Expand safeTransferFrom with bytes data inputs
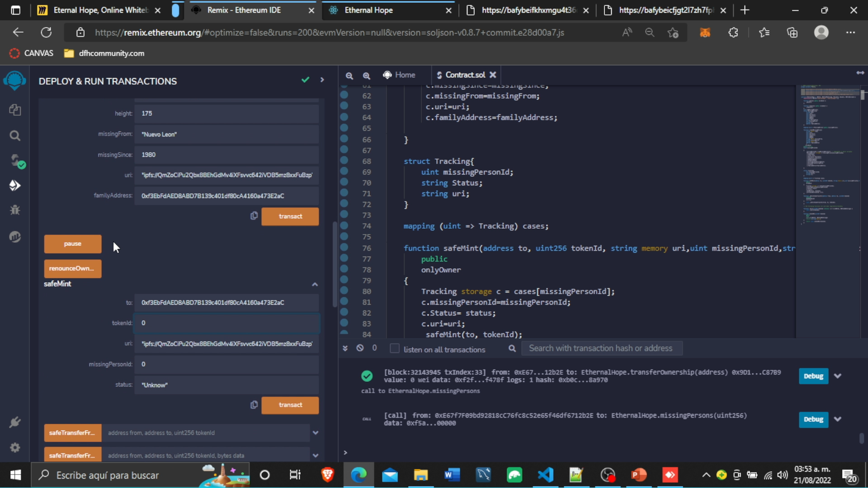The width and height of the screenshot is (868, 488). (x=315, y=455)
